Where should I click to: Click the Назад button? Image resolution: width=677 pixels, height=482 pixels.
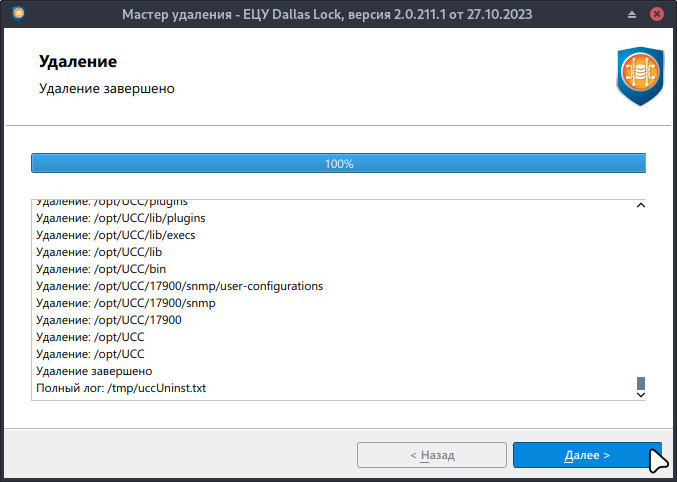point(432,455)
